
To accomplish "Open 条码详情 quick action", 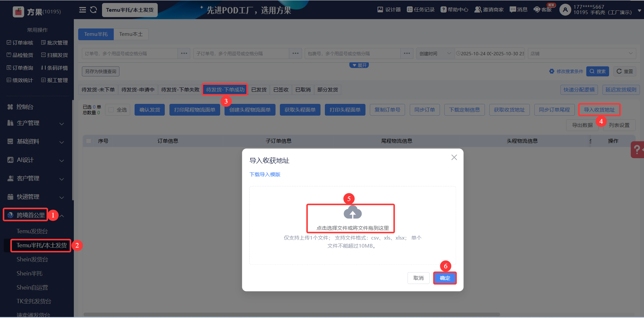I will click(54, 68).
